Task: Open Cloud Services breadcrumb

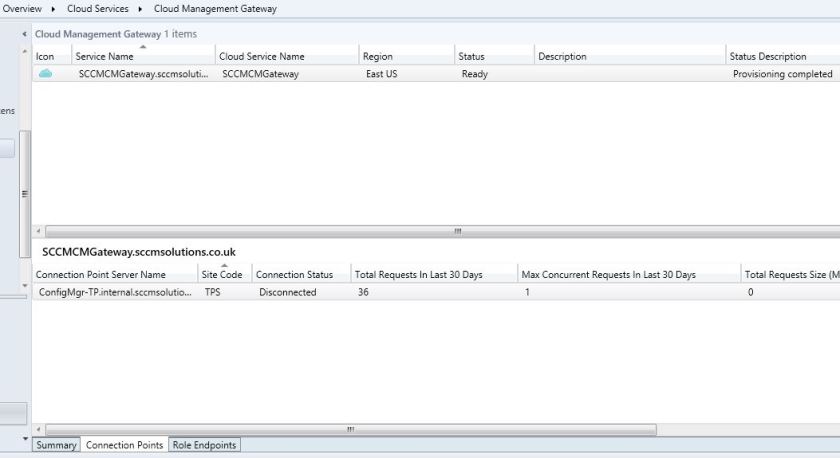Action: (x=98, y=9)
